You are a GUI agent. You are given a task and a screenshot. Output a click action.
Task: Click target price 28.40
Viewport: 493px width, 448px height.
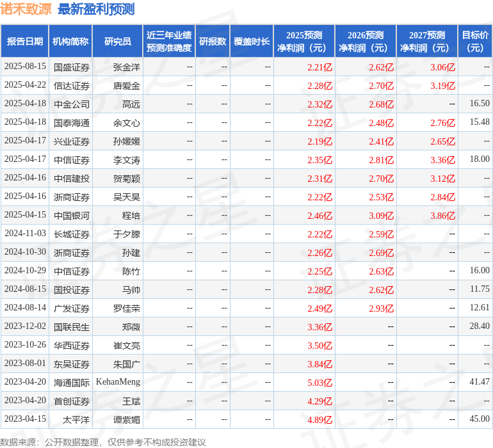click(480, 326)
